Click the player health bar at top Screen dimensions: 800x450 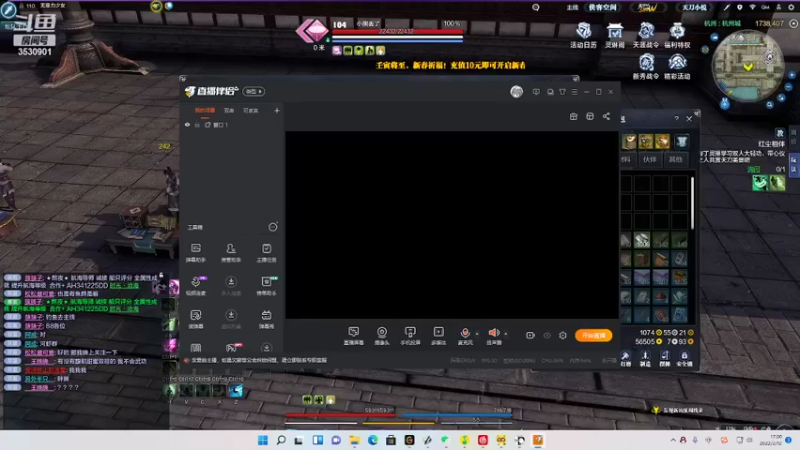[x=397, y=32]
